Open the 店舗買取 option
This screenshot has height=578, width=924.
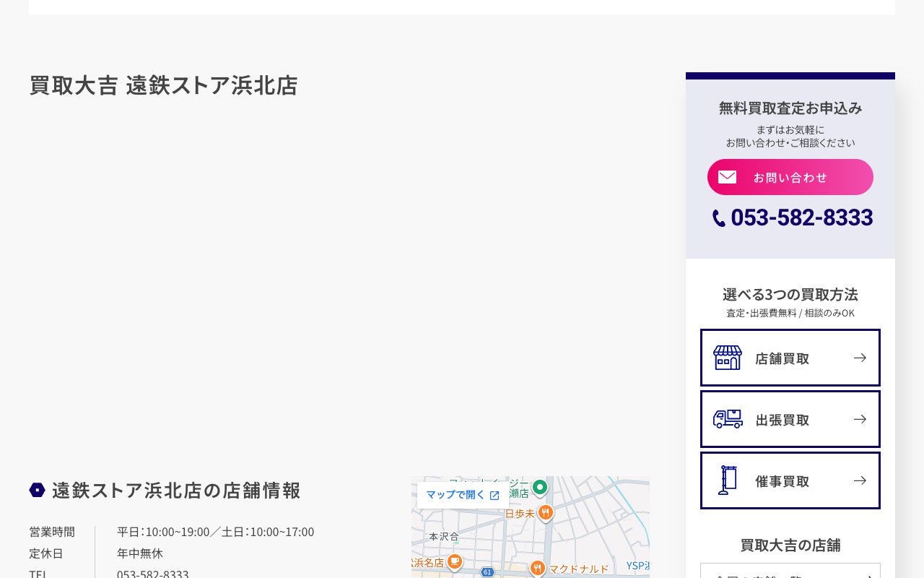click(790, 358)
